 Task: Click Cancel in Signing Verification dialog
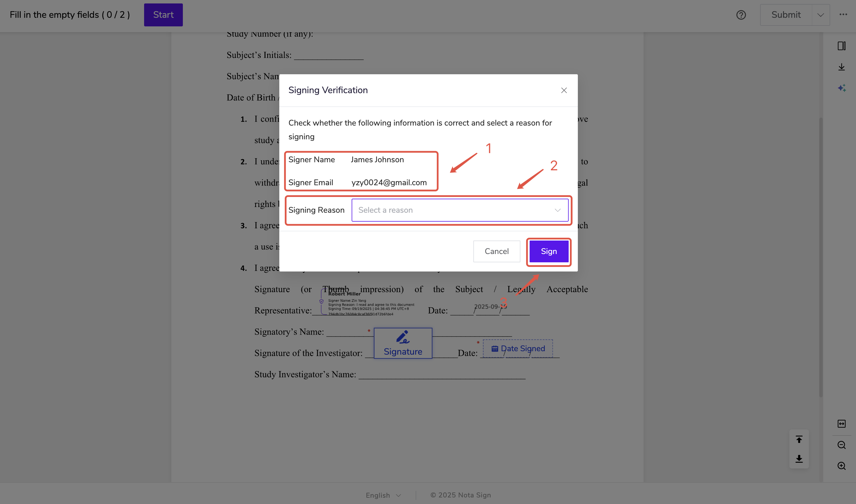pos(496,251)
